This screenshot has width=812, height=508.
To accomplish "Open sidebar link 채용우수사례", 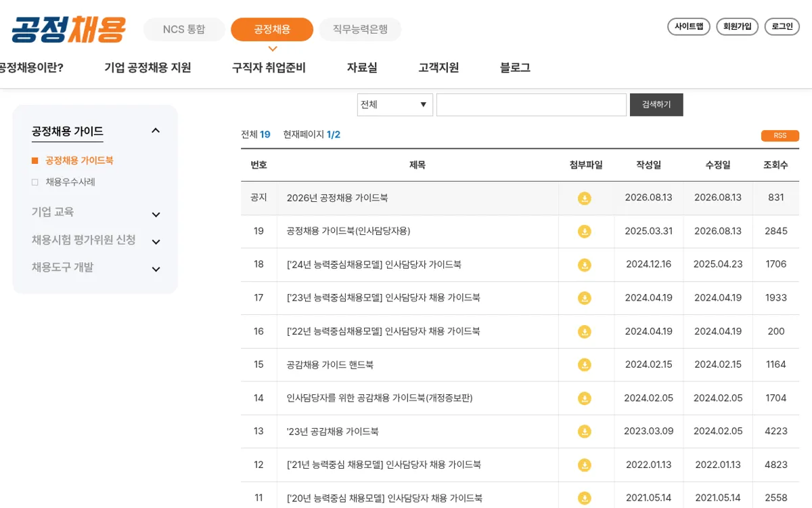I will click(x=70, y=182).
